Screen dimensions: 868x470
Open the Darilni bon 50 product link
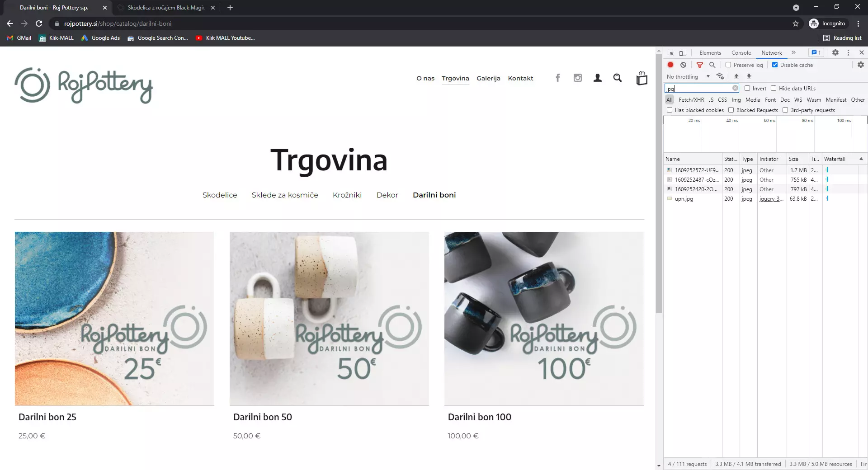[x=262, y=417]
